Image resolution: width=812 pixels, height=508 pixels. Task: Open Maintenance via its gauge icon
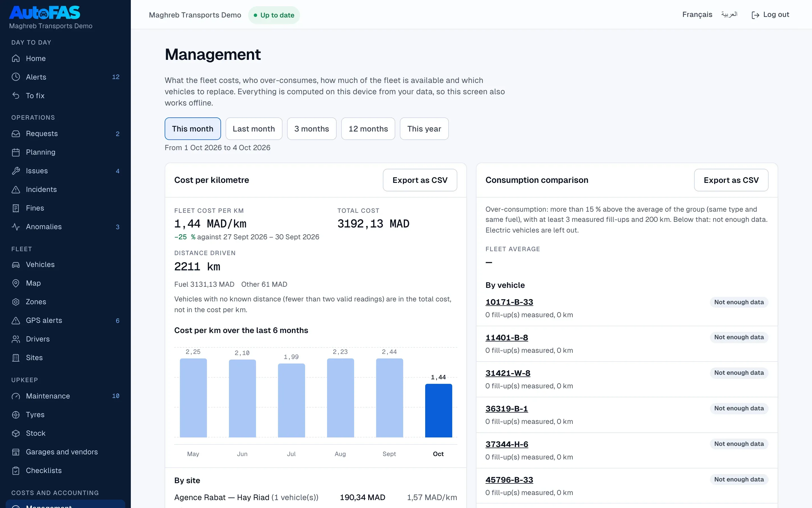(x=16, y=396)
